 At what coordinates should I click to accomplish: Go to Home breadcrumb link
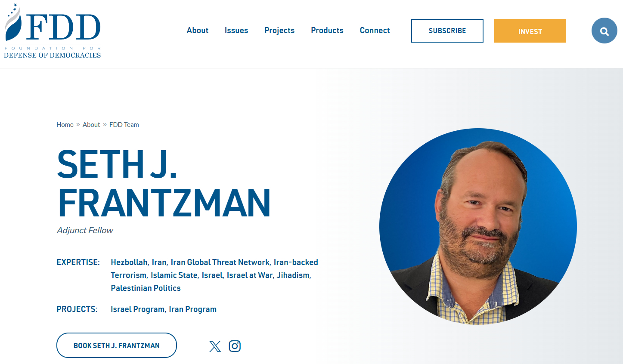(65, 125)
